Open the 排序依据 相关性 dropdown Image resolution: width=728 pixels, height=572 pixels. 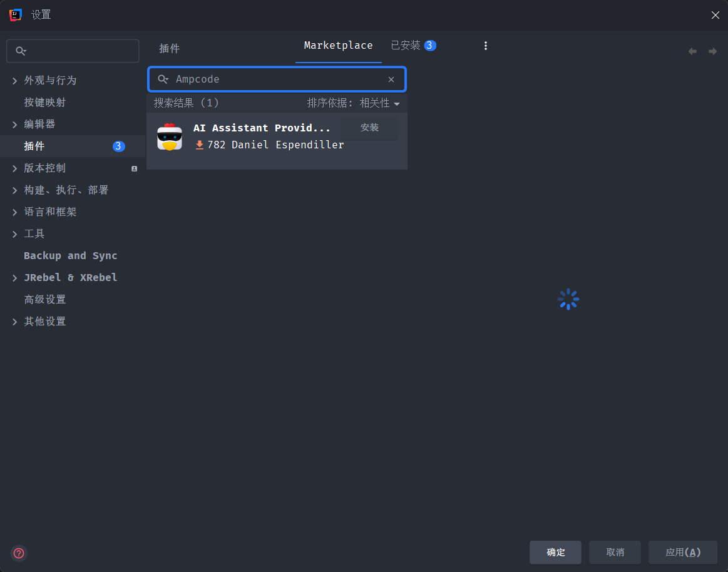[x=353, y=103]
